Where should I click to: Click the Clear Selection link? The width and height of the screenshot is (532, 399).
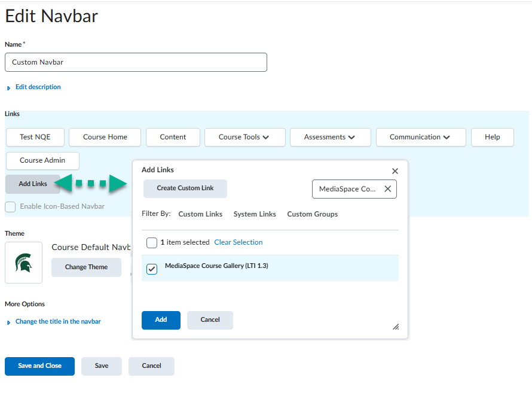tap(239, 242)
